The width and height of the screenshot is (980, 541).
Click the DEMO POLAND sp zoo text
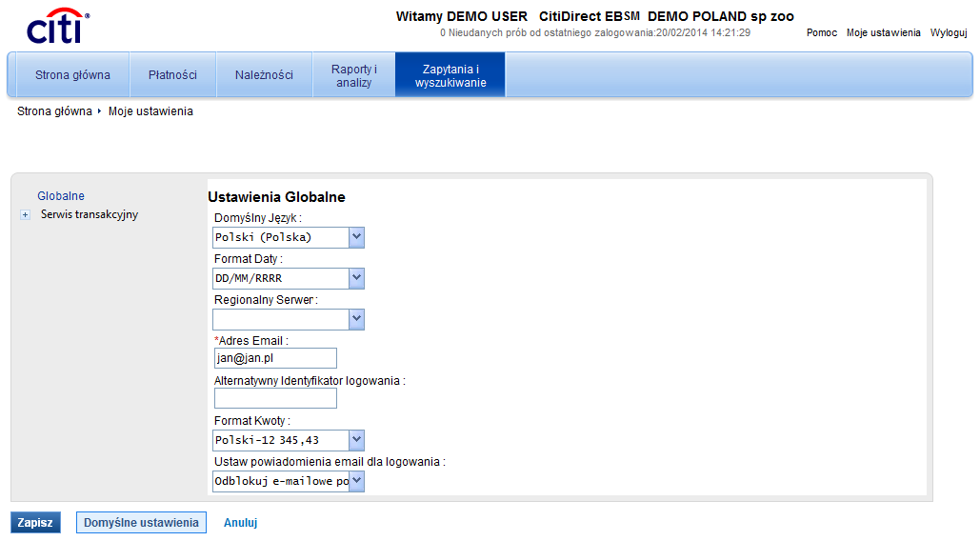[721, 16]
